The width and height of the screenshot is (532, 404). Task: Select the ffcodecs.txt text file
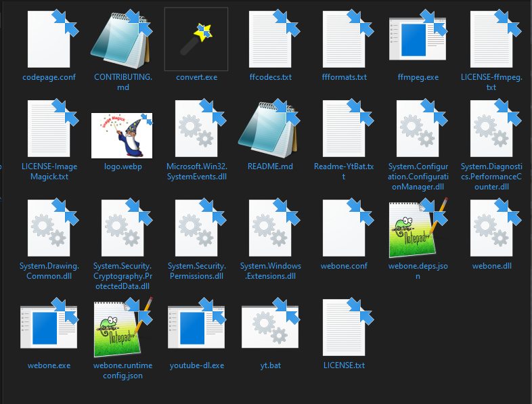270,39
